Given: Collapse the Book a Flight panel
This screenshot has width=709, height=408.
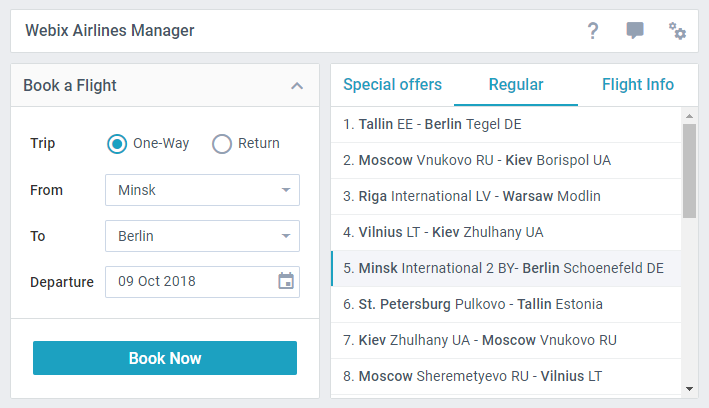Looking at the screenshot, I should [297, 85].
